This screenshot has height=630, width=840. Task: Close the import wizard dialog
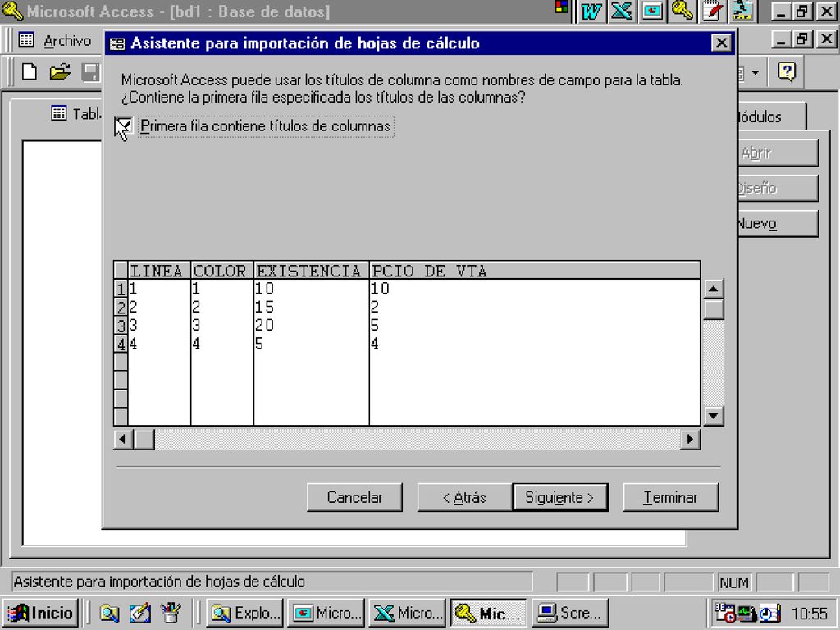(x=721, y=43)
